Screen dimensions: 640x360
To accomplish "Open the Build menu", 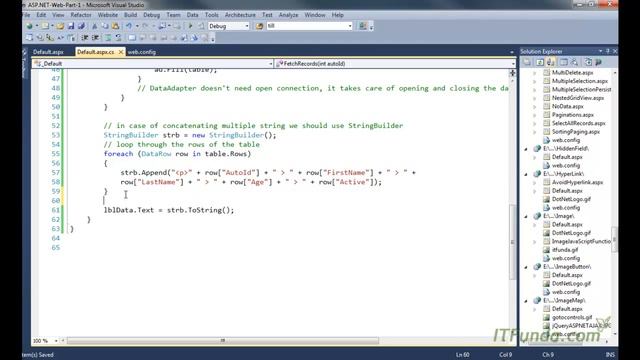I will [x=130, y=15].
